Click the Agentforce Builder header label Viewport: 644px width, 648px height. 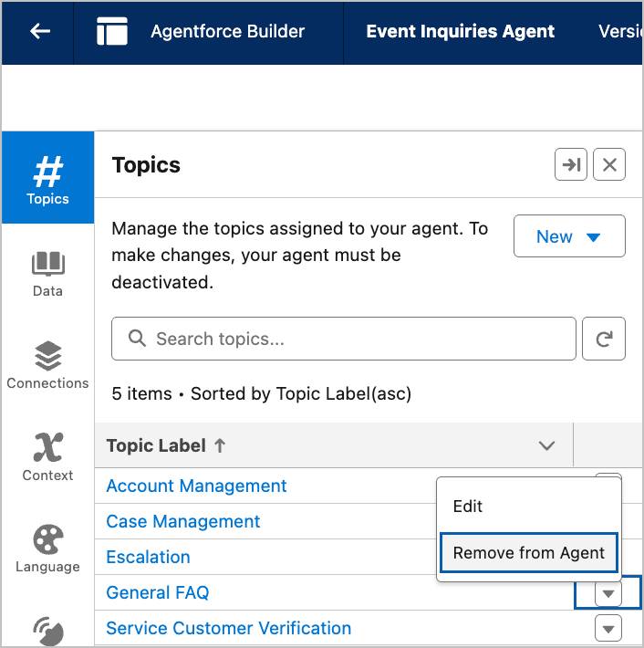[228, 31]
